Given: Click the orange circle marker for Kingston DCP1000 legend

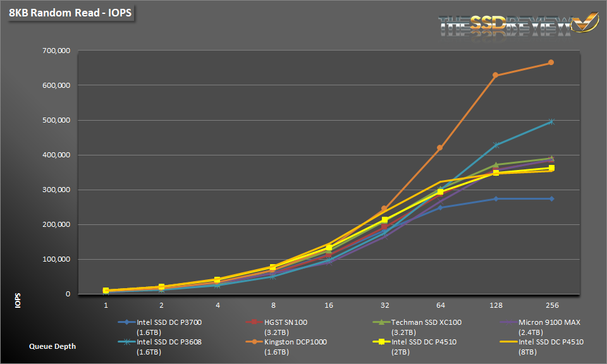Looking at the screenshot, I should coord(254,342).
